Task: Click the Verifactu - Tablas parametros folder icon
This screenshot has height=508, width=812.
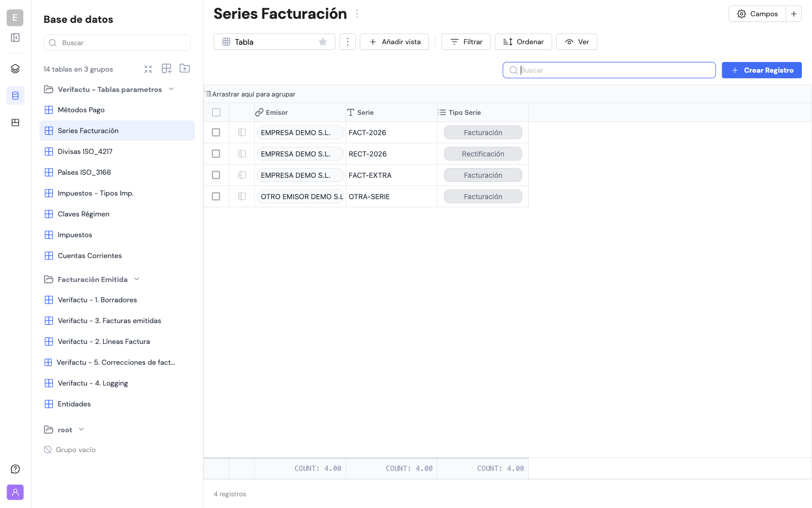Action: [49, 89]
